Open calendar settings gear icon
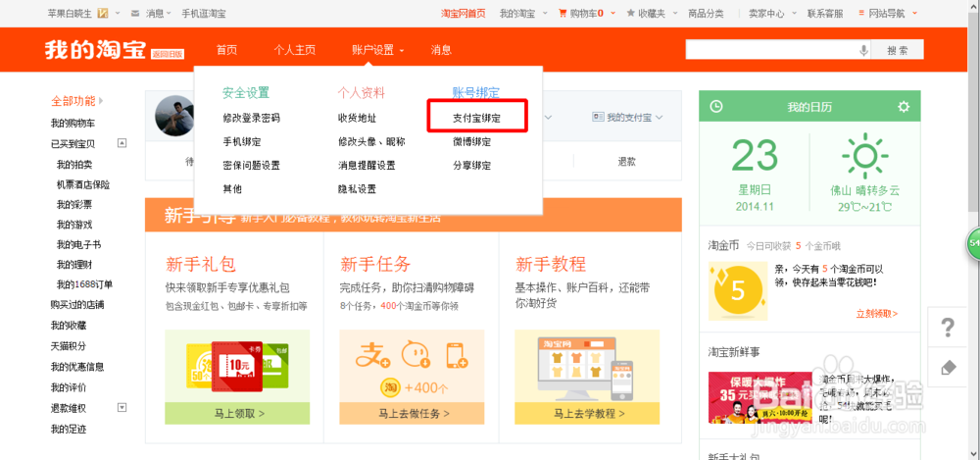980x460 pixels. [x=904, y=106]
